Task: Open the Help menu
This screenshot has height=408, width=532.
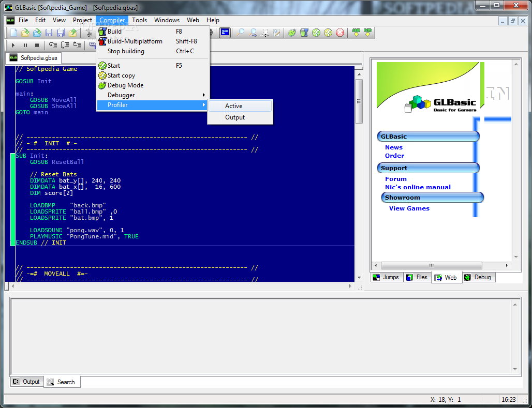Action: [213, 20]
